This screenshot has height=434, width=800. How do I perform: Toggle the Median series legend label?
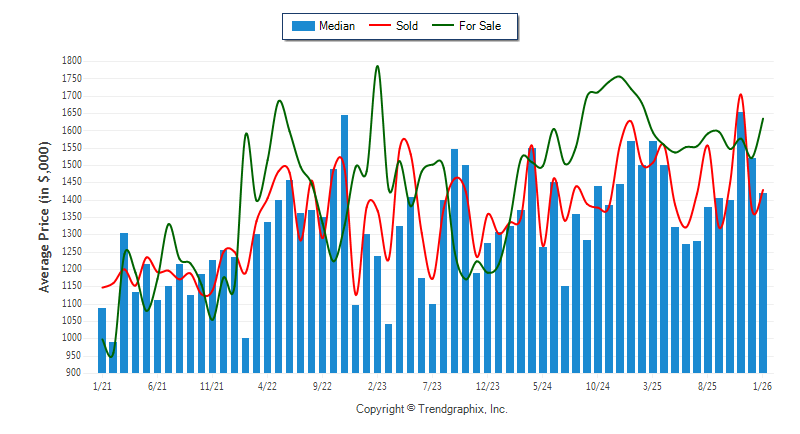[x=337, y=26]
